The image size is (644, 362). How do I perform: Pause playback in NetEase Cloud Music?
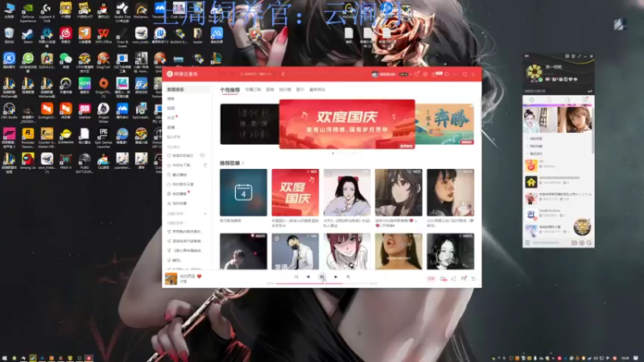click(322, 277)
